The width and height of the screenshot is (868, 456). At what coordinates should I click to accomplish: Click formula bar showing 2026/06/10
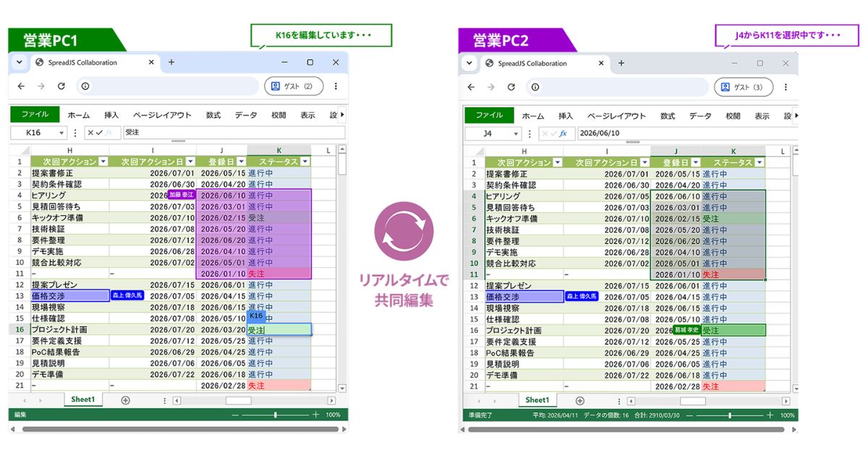click(x=687, y=134)
